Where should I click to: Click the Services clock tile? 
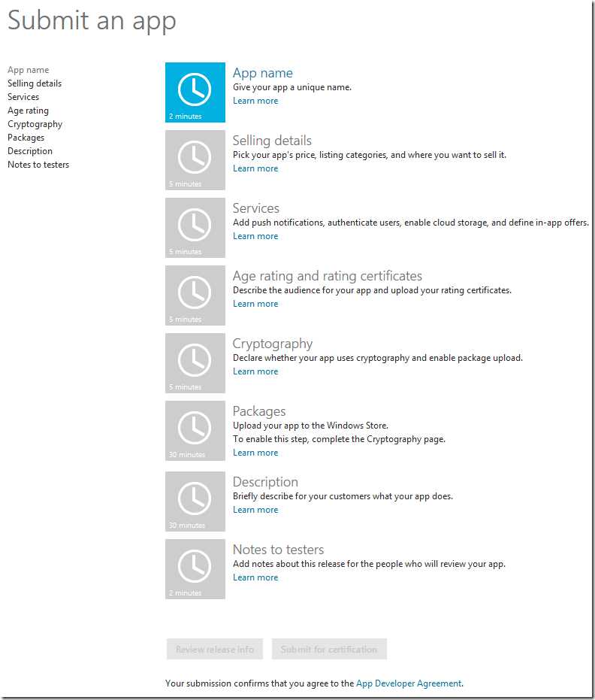[x=195, y=228]
